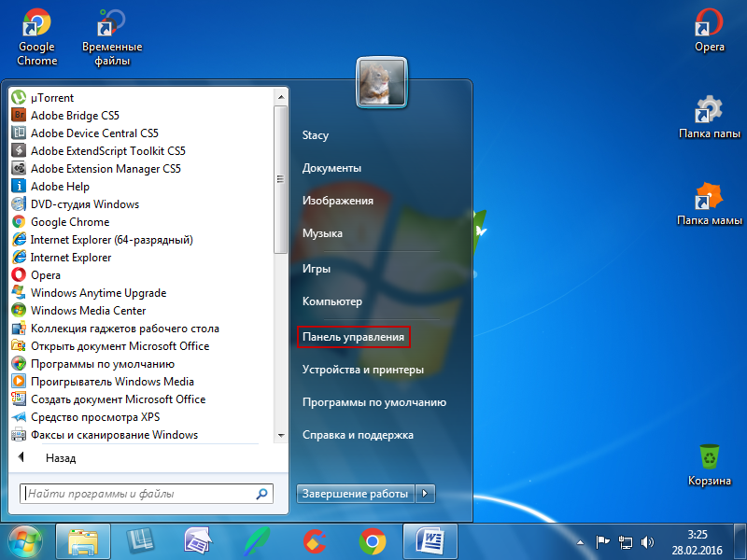
Task: Open Программы по умолчанию in the program list
Action: 92,364
